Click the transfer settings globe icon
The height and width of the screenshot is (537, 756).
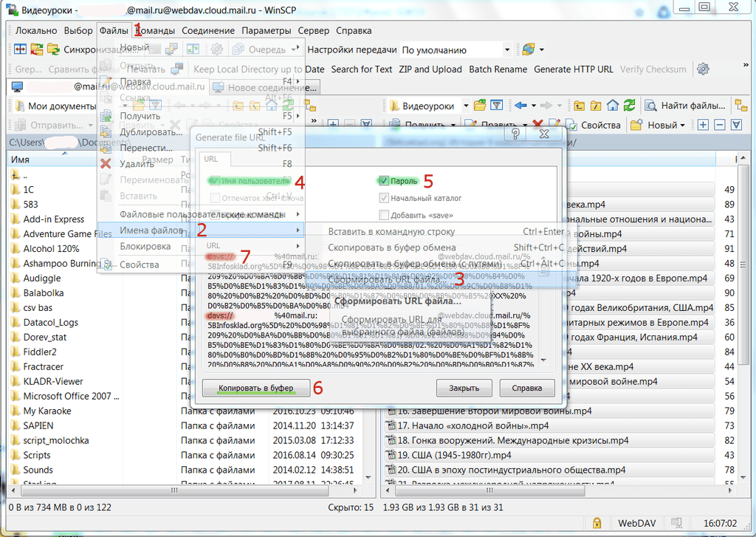[x=529, y=49]
